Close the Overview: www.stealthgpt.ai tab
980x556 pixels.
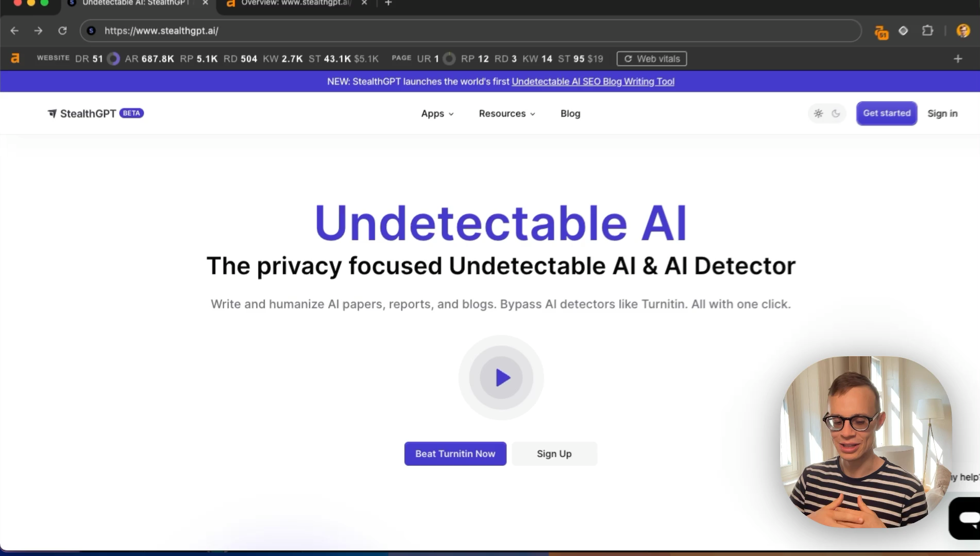[x=364, y=3]
